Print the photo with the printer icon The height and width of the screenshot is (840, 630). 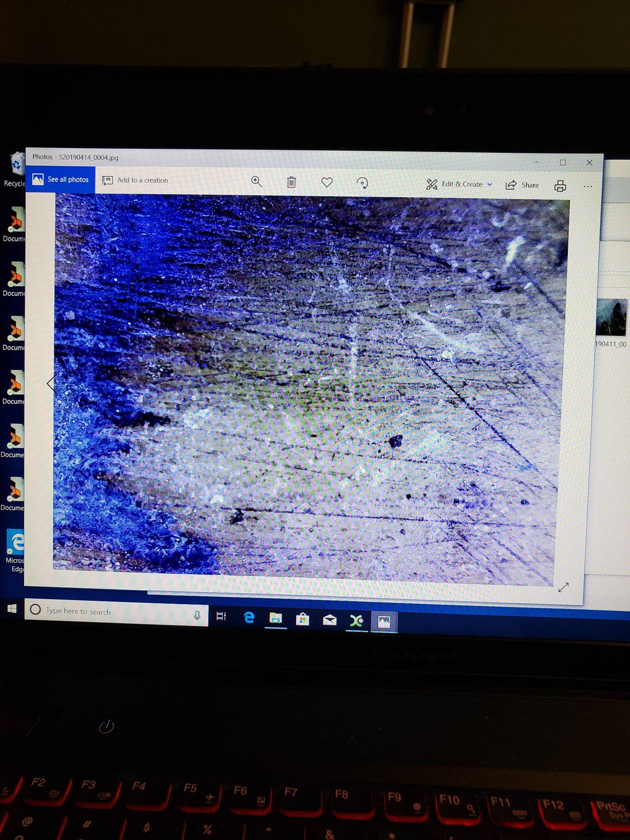[560, 186]
